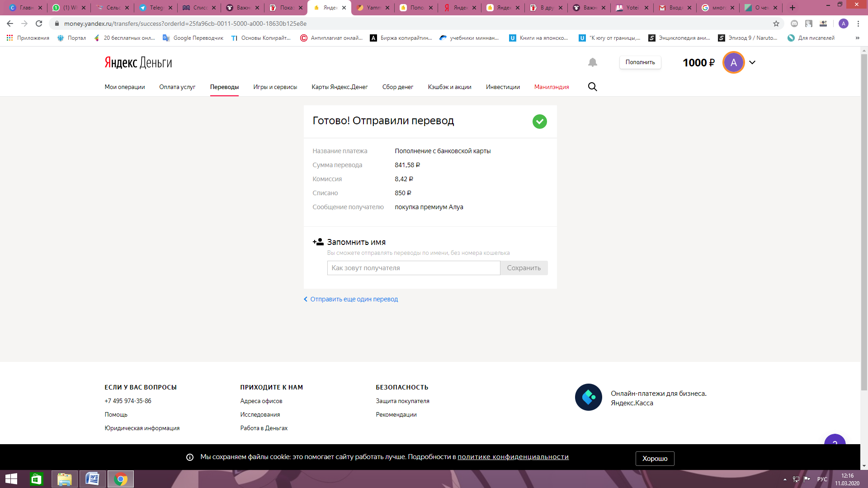This screenshot has height=488, width=868.
Task: Click the Яндекс.Касса round logo
Action: pyautogui.click(x=588, y=397)
